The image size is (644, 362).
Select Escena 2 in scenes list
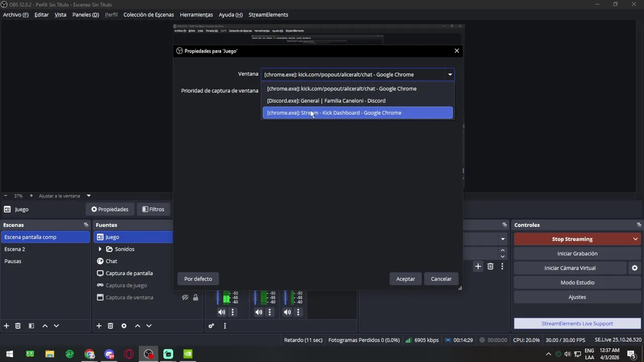pyautogui.click(x=45, y=249)
